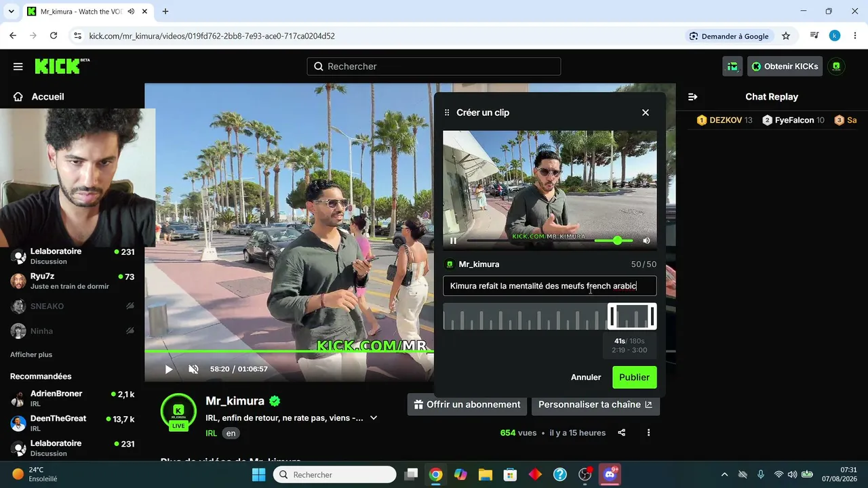Screen dimensions: 868x488
Task: Click the clip preview progress slider knob
Action: click(617, 241)
